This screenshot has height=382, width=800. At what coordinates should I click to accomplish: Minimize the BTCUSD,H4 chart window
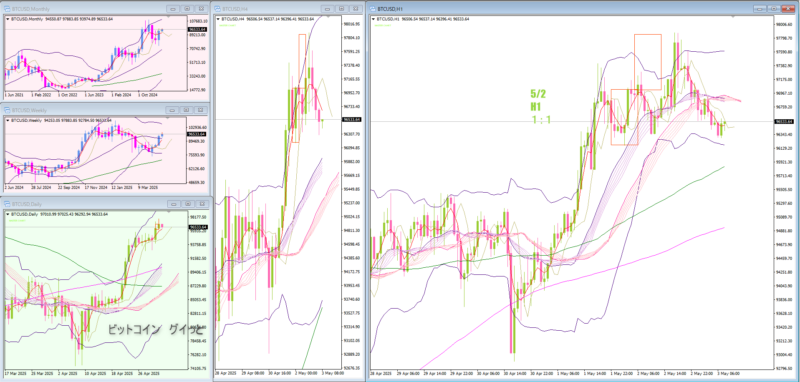pyautogui.click(x=328, y=9)
